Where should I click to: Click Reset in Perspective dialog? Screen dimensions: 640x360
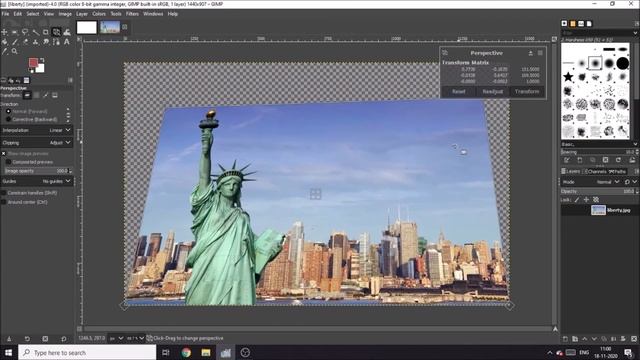click(x=459, y=92)
